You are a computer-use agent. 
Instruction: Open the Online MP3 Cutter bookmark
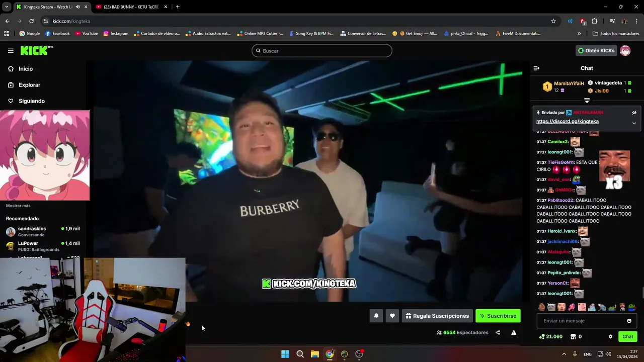click(x=260, y=34)
